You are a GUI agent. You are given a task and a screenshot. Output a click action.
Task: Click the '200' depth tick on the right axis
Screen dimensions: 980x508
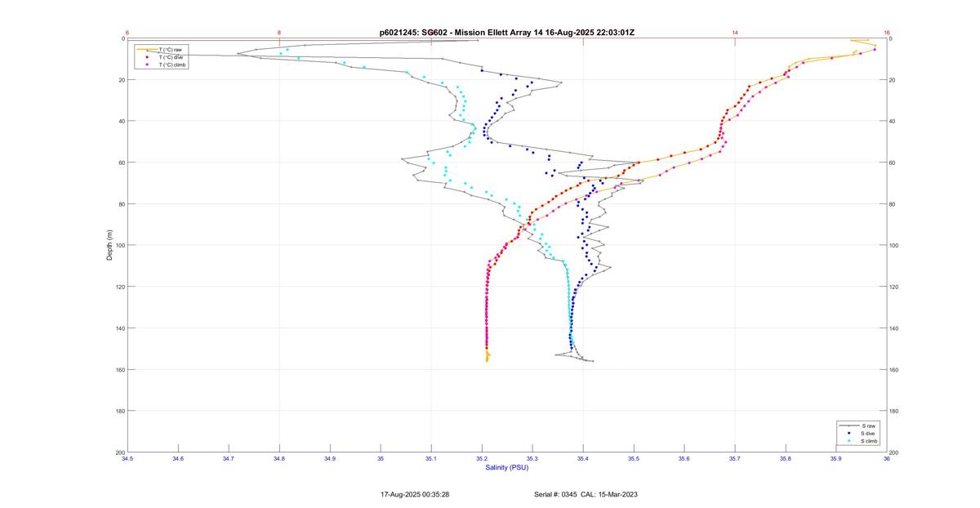click(x=895, y=452)
